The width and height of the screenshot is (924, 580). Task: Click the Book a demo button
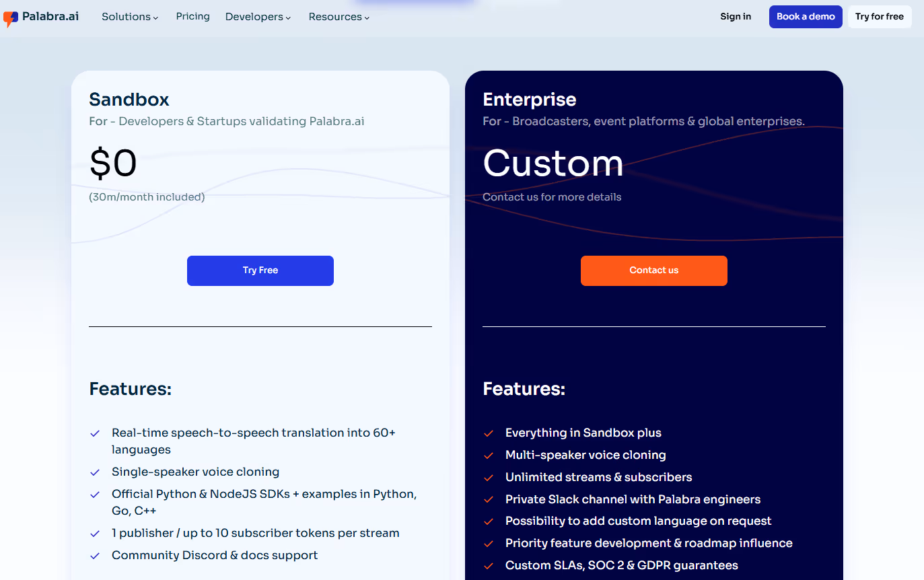[805, 16]
